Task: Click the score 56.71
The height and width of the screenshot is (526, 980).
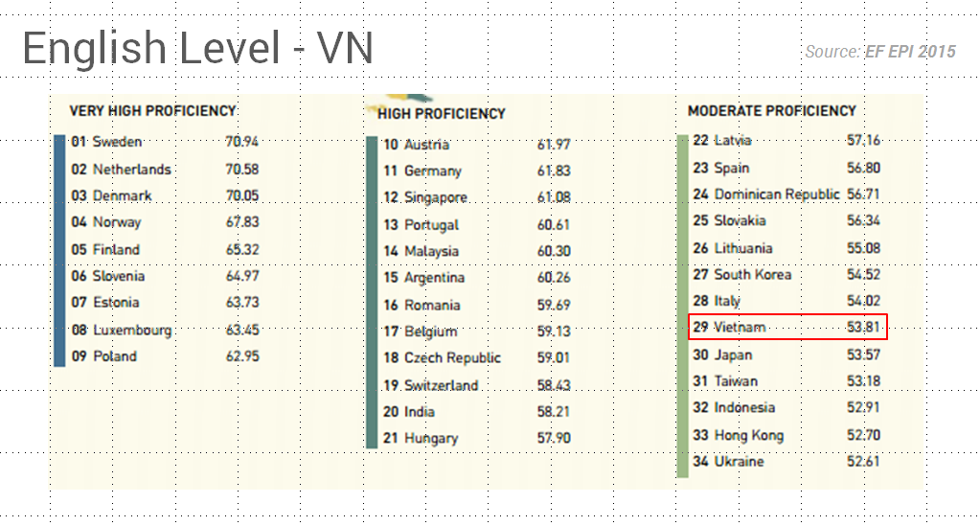Action: pyautogui.click(x=864, y=194)
